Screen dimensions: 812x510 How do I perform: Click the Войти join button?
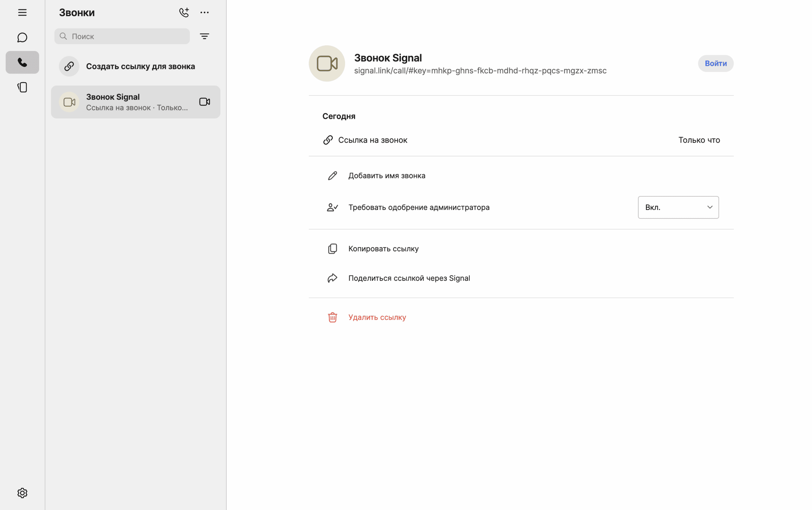coord(716,63)
